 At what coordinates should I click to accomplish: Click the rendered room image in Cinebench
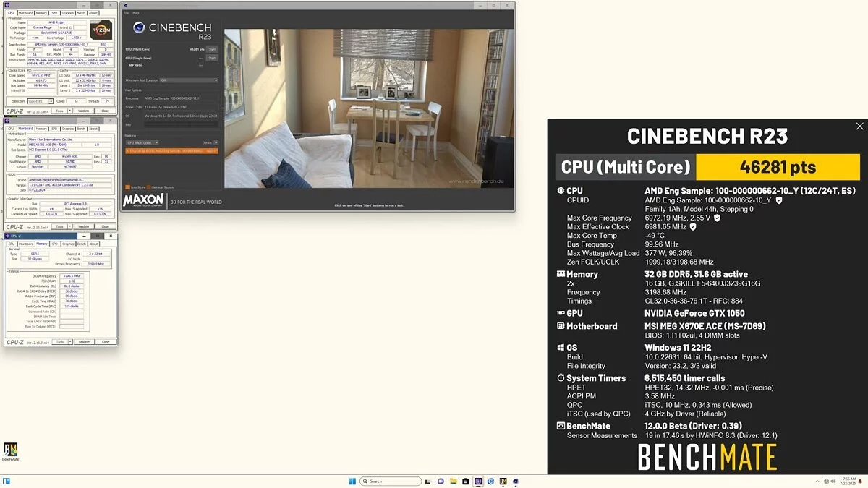click(x=369, y=107)
